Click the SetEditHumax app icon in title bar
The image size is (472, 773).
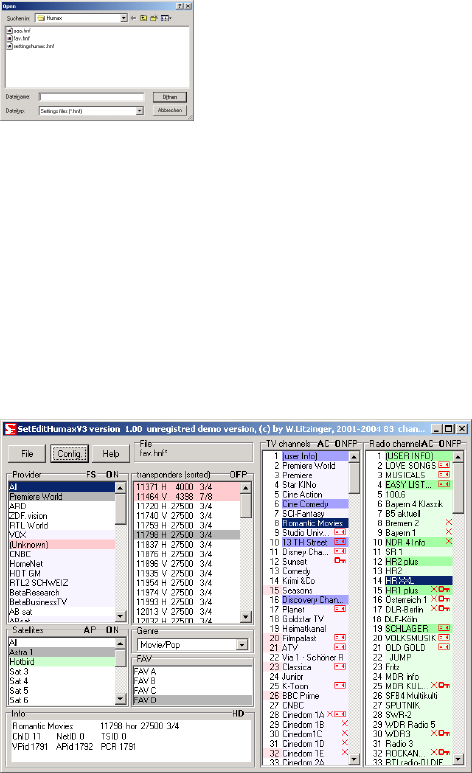[x=10, y=429]
